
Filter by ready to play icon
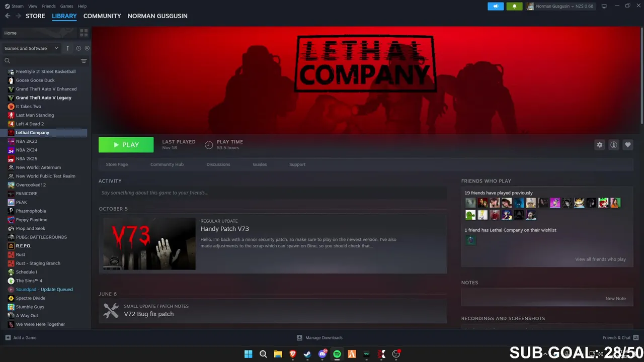[x=87, y=48]
